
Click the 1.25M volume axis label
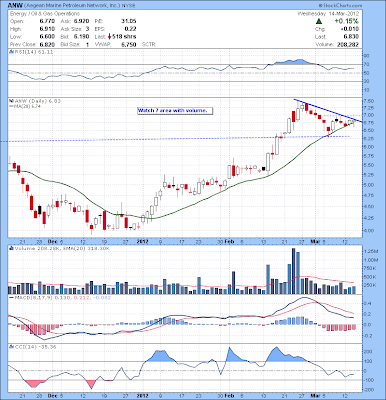[371, 251]
